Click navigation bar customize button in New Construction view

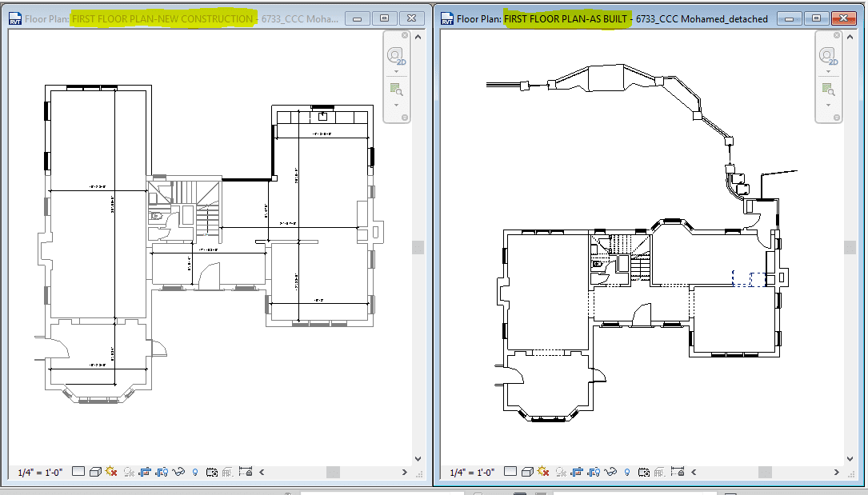[x=405, y=118]
